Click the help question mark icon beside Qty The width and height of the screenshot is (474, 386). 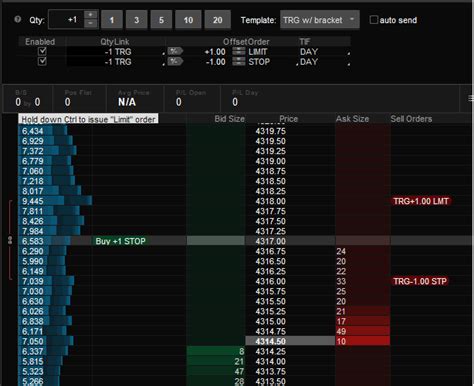(x=17, y=20)
